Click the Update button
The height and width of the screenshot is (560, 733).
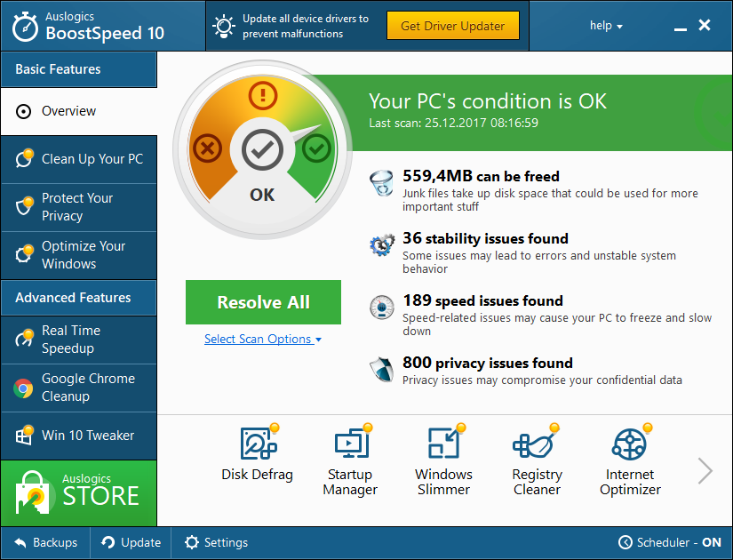tap(131, 543)
